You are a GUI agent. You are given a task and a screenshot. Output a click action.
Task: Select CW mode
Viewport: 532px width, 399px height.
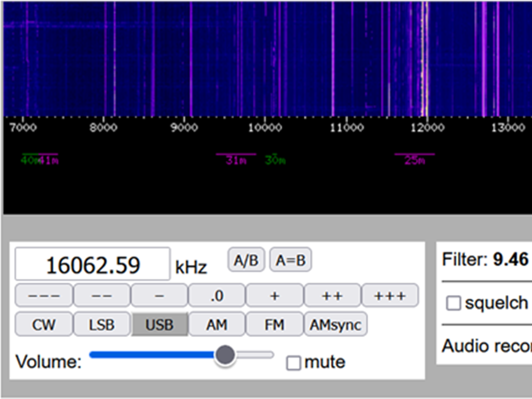(x=44, y=324)
